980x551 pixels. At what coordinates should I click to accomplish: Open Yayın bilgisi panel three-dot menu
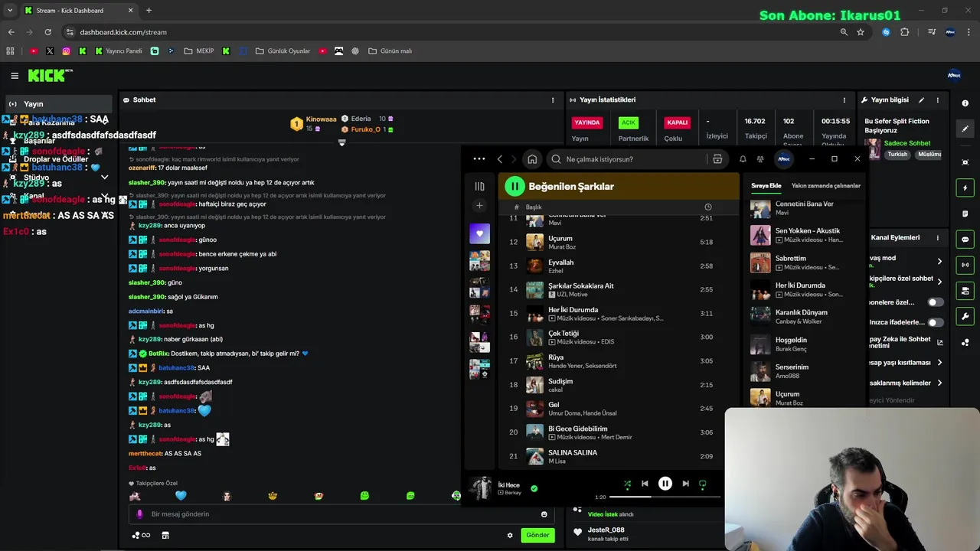[x=937, y=99]
